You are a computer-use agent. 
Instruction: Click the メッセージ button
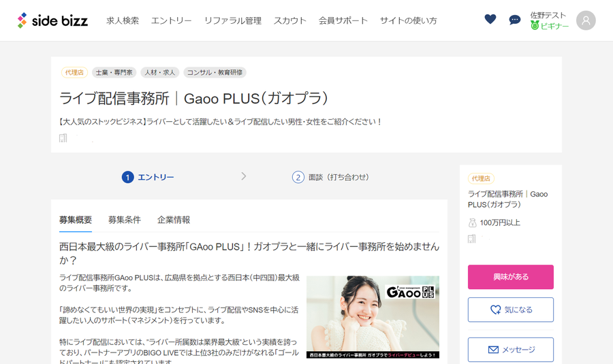511,350
